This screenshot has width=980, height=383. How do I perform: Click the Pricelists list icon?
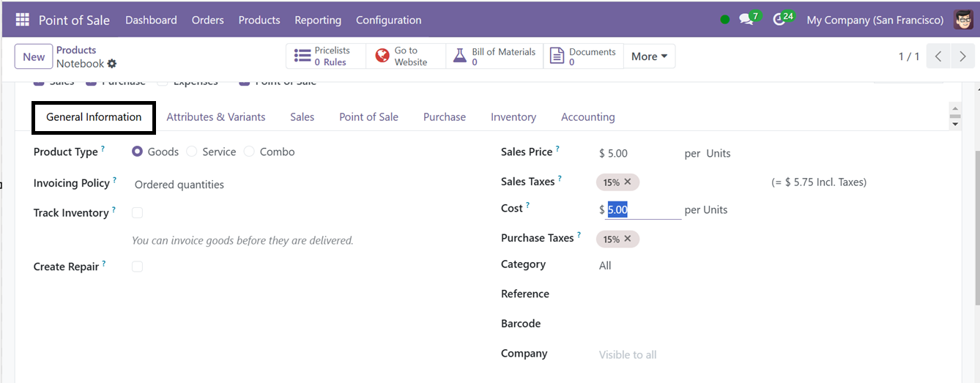coord(302,56)
